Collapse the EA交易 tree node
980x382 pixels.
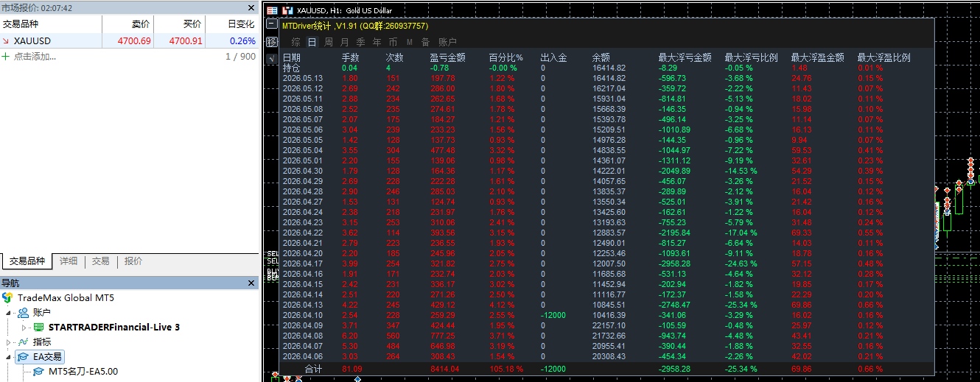point(10,357)
